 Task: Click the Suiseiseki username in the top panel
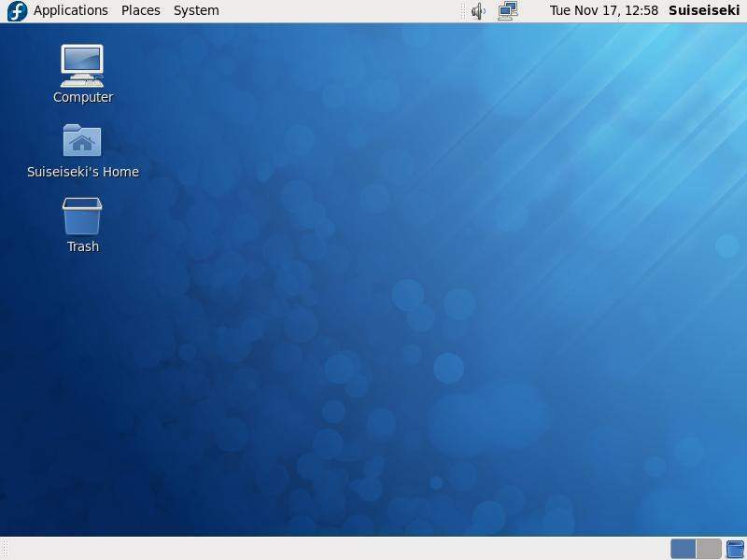pos(703,10)
